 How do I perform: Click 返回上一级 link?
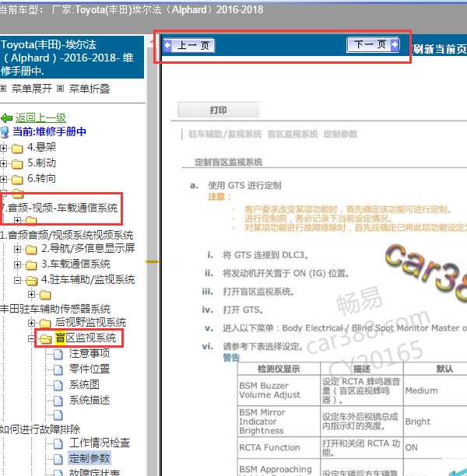point(40,117)
